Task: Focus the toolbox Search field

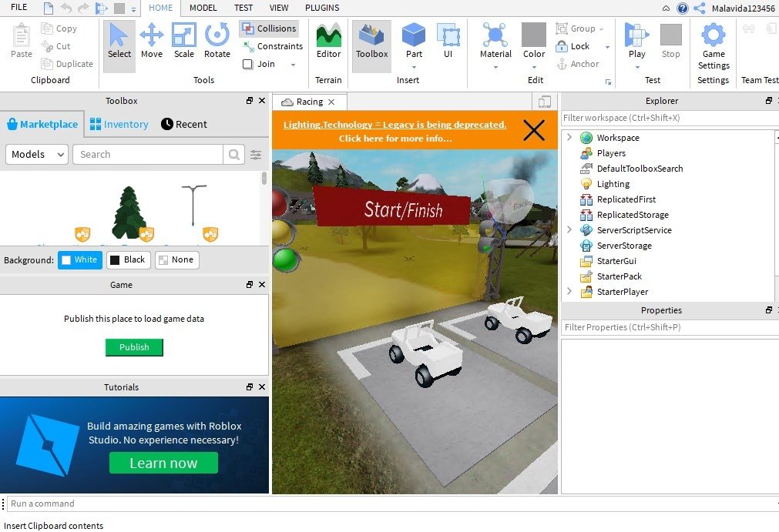Action: [147, 154]
